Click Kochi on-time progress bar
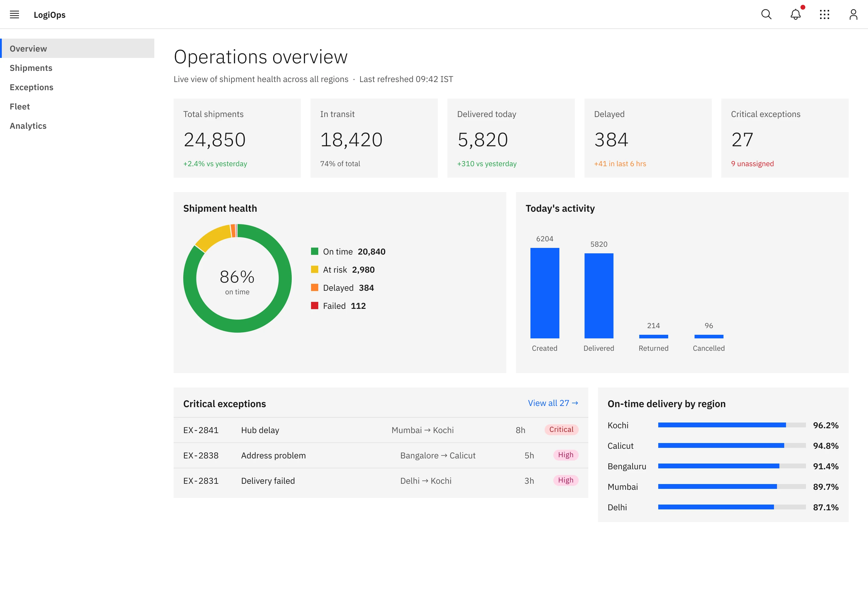Viewport: 868px width, 608px height. point(732,425)
